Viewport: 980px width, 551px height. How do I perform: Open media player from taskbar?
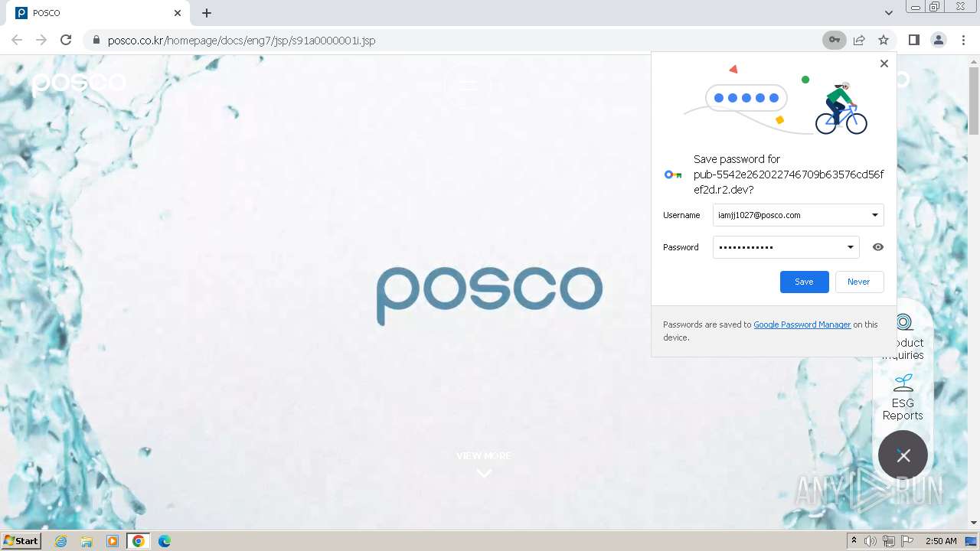(113, 541)
